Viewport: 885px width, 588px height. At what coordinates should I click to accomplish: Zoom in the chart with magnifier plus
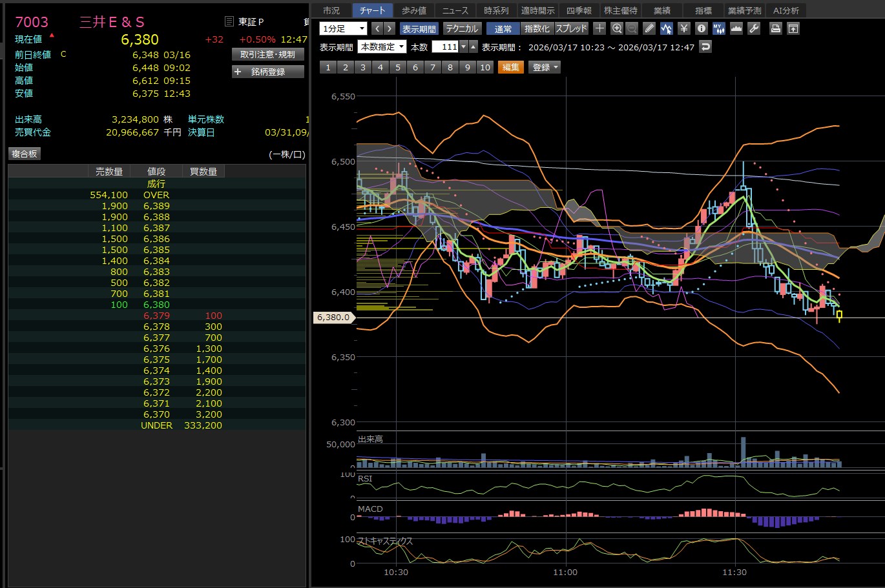click(617, 28)
